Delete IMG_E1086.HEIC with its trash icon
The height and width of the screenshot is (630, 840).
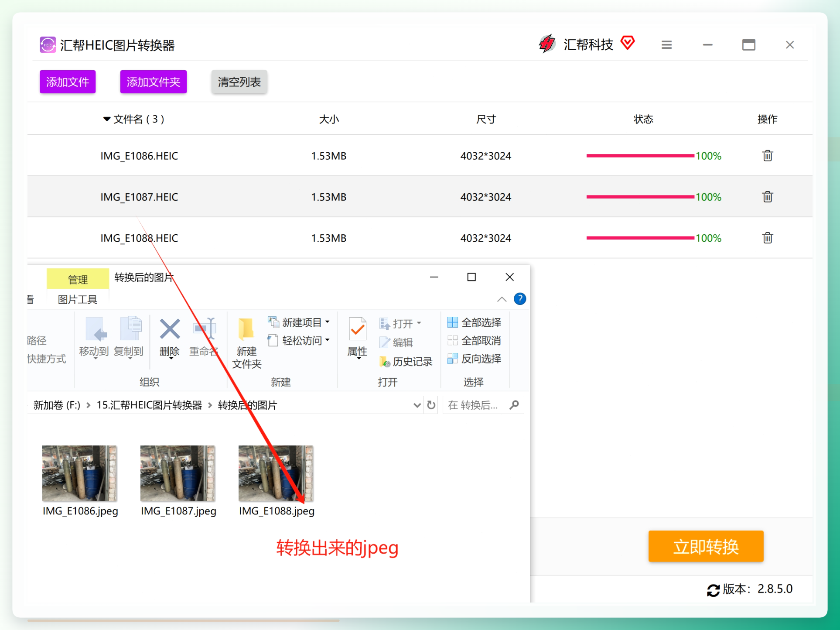pos(767,156)
